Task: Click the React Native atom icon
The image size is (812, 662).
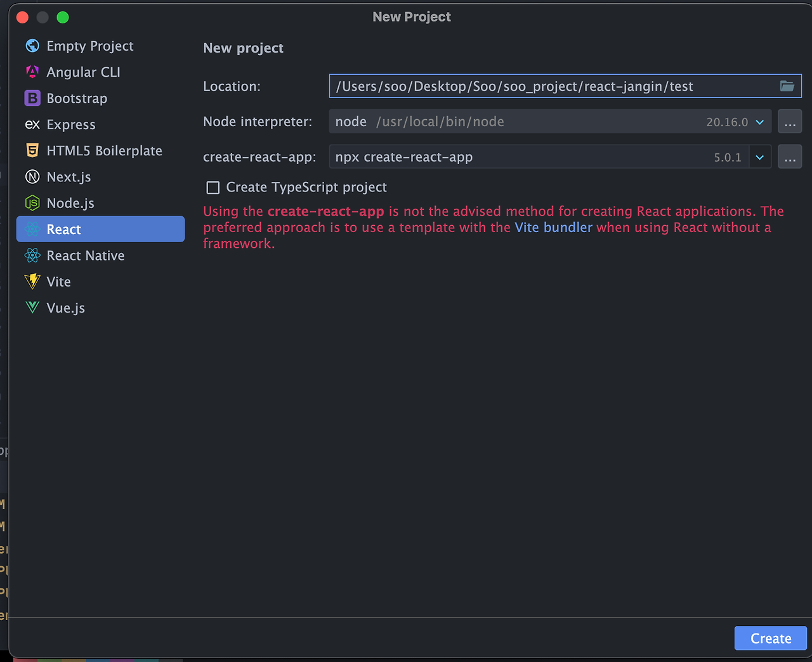Action: [x=32, y=256]
